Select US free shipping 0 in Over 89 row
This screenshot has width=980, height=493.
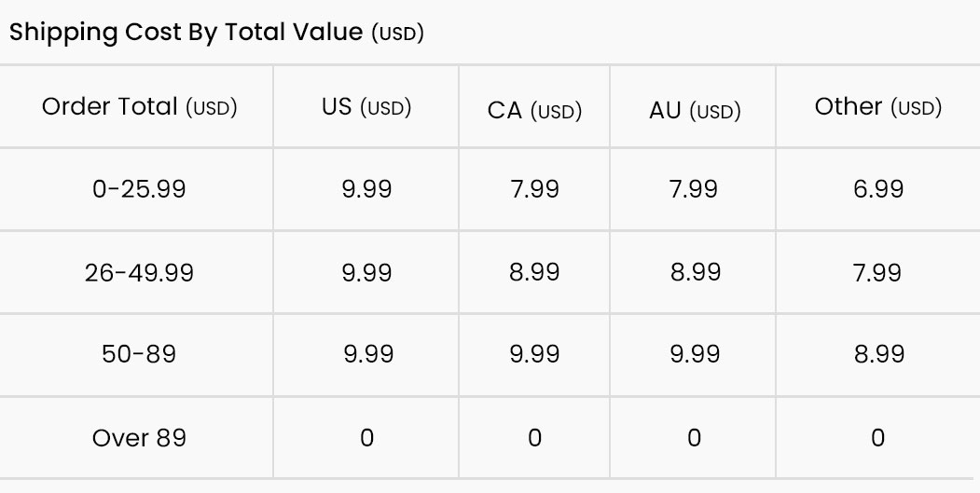click(366, 437)
